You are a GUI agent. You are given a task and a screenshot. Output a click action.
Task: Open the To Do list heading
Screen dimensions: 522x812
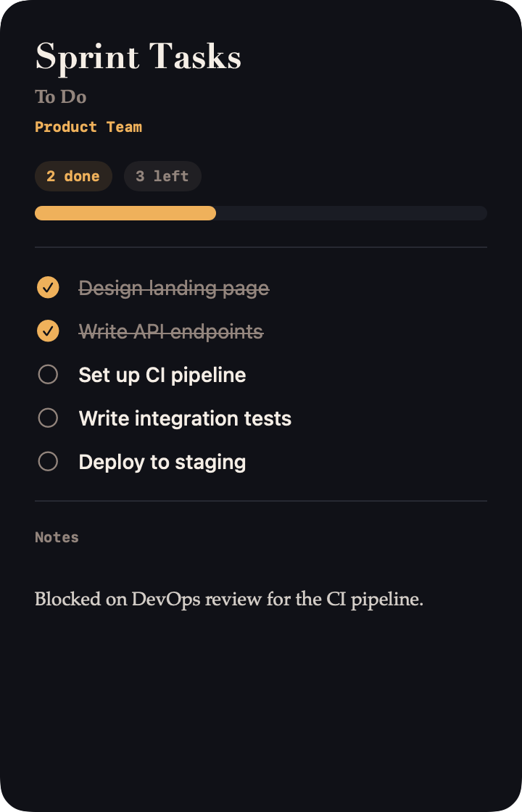(60, 96)
